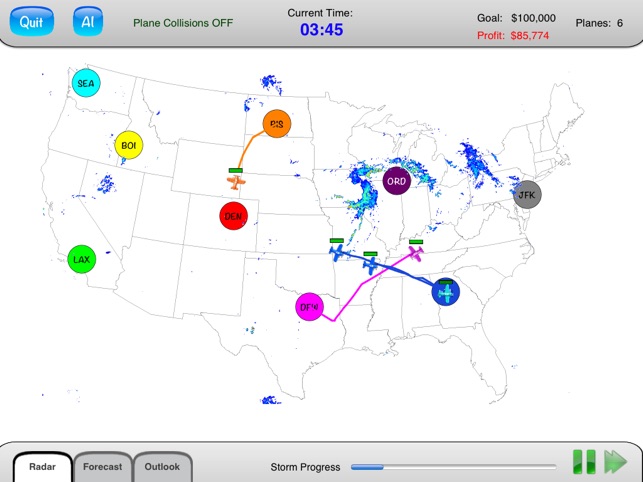Click the Planes: 6 counter
Viewport: 643px width, 482px height.
[x=599, y=23]
